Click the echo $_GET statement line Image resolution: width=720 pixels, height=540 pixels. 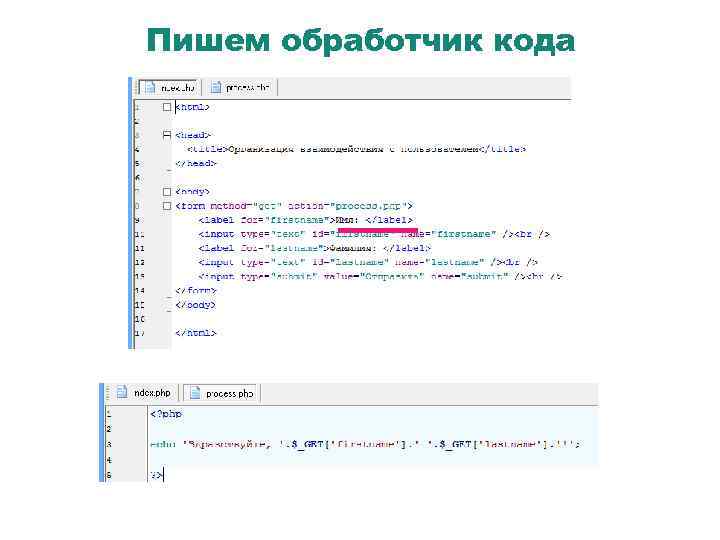(365, 444)
